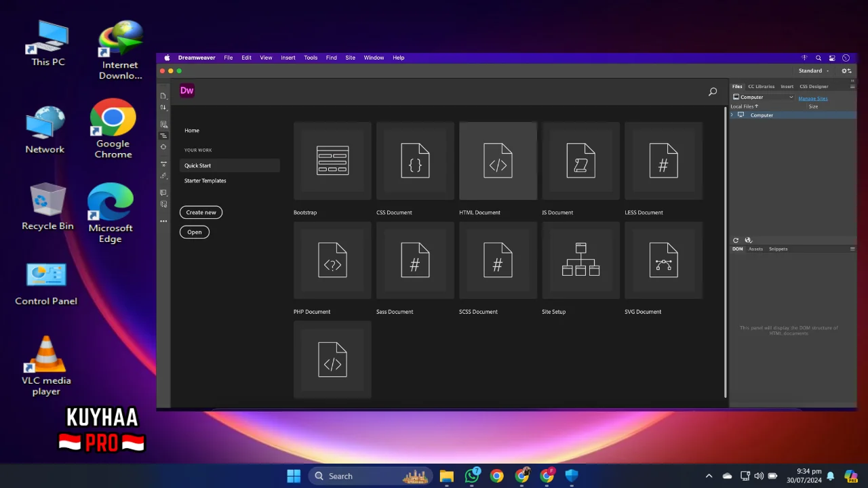Image resolution: width=868 pixels, height=488 pixels.
Task: Open the Find menu
Action: coord(331,58)
